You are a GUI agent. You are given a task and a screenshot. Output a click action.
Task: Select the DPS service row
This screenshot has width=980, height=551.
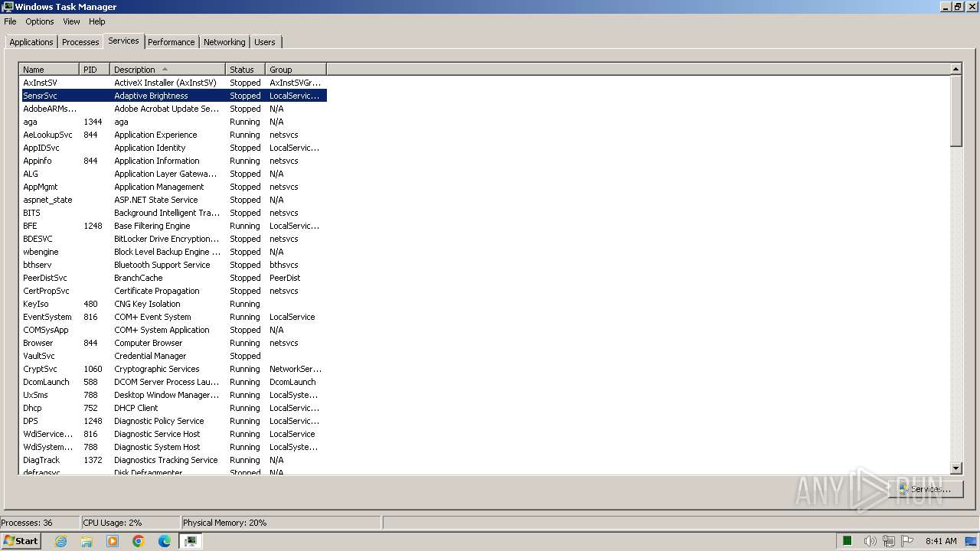174,421
